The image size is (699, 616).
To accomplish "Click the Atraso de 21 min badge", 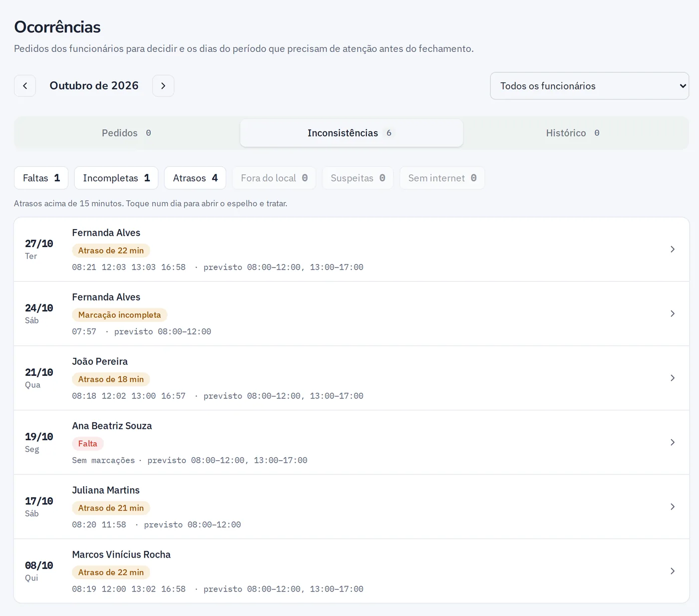I will (111, 508).
